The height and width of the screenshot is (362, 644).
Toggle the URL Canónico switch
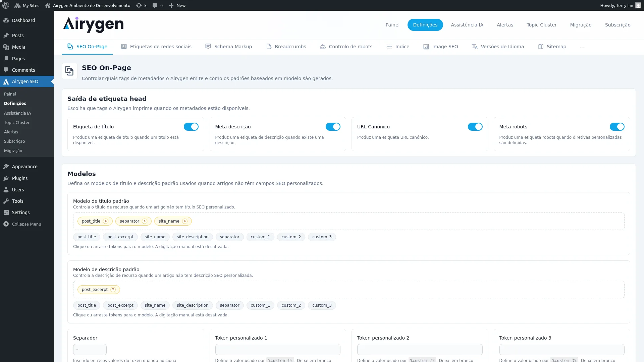click(475, 127)
